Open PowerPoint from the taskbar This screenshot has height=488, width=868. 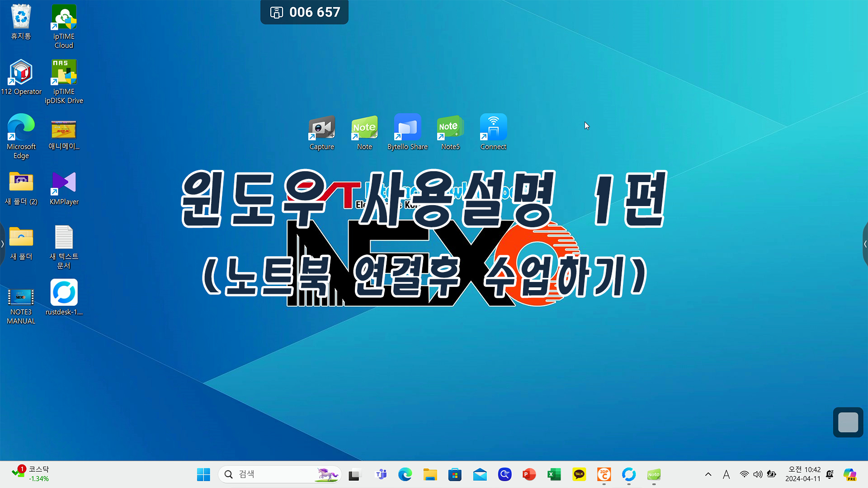click(529, 474)
